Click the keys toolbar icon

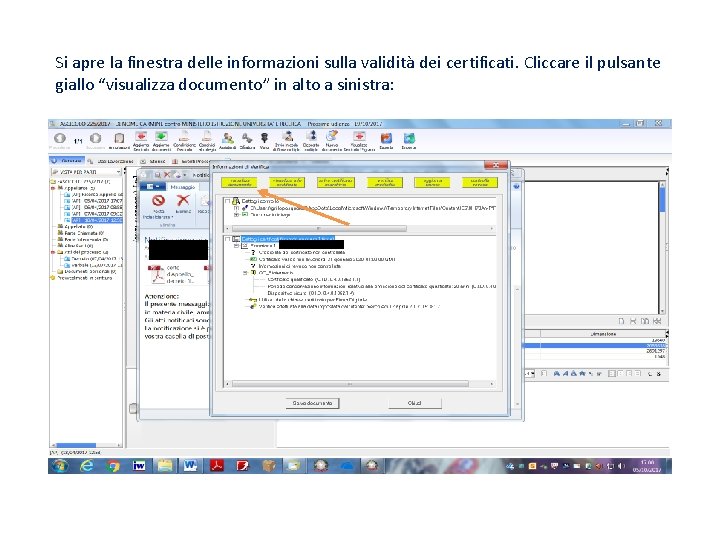[x=247, y=138]
